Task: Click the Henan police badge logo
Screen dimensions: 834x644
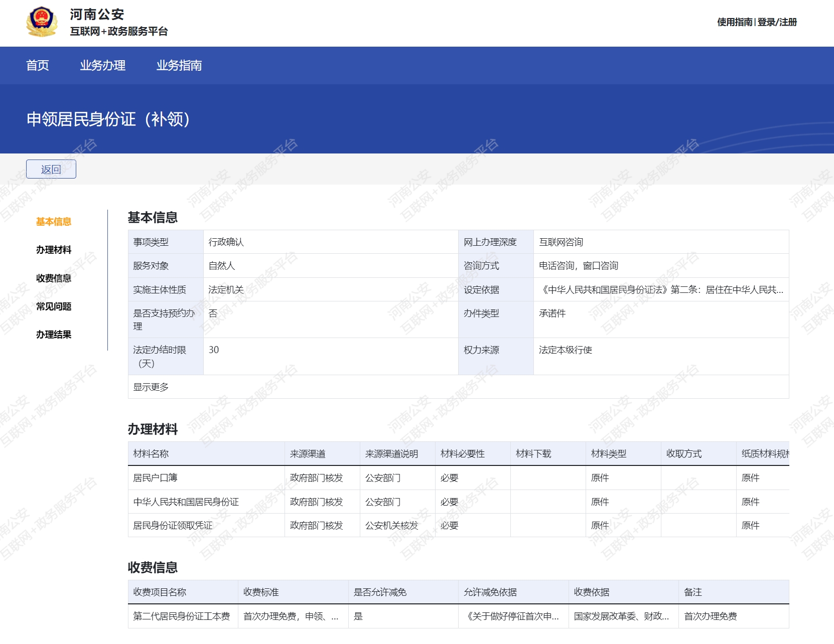Action: [x=42, y=22]
